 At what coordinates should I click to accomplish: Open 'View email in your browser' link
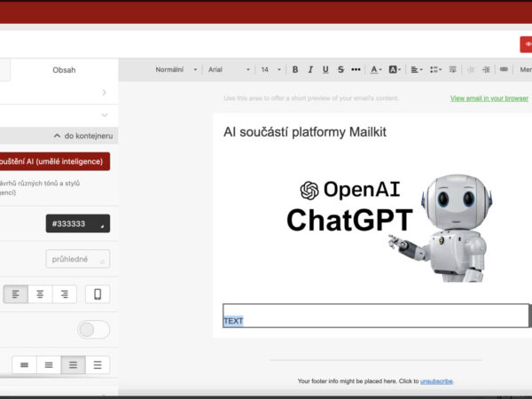489,98
